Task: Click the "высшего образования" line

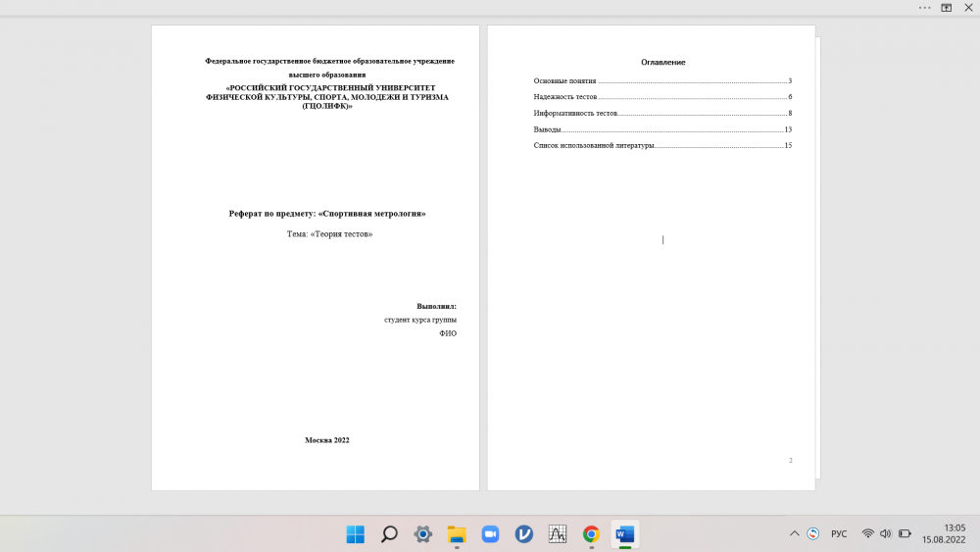Action: click(x=327, y=75)
